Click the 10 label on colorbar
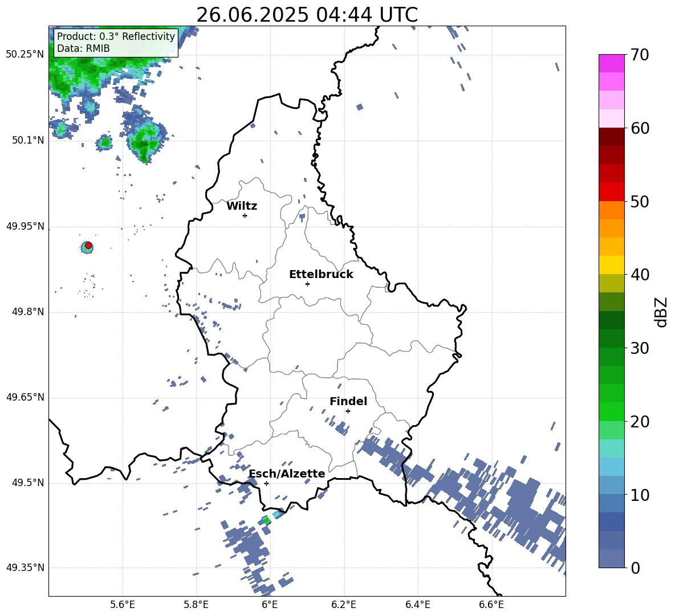Image resolution: width=675 pixels, height=616 pixels. (640, 495)
